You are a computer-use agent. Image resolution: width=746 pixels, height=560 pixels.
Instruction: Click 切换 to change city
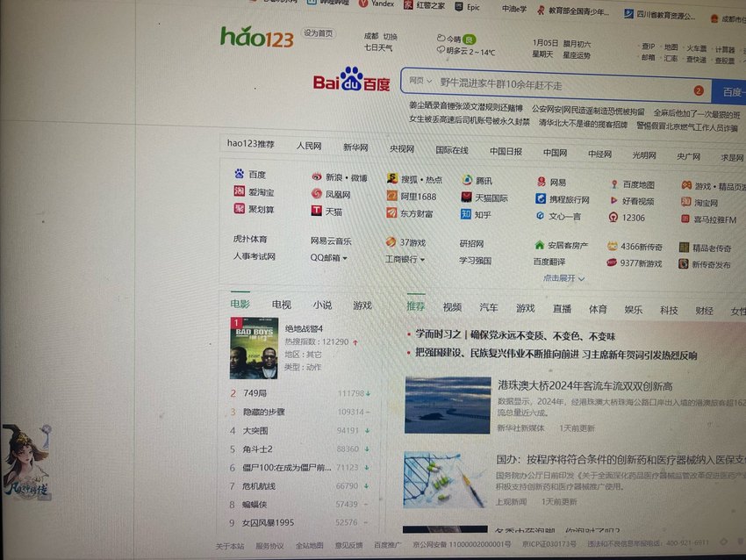pos(391,37)
